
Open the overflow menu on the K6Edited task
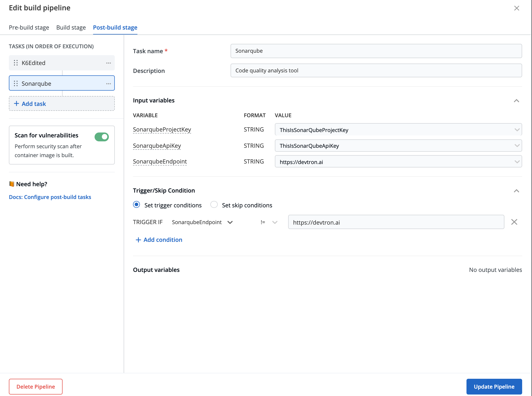coord(108,63)
